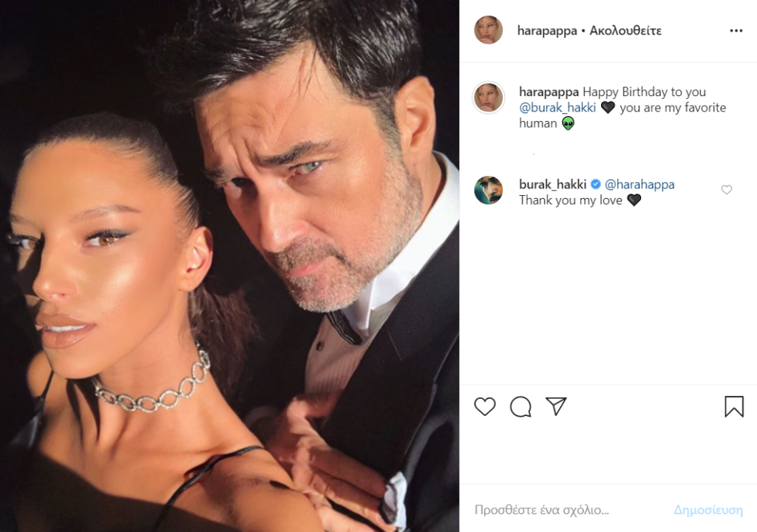The image size is (757, 532).
Task: Save the post with the bookmark icon
Action: pyautogui.click(x=734, y=406)
